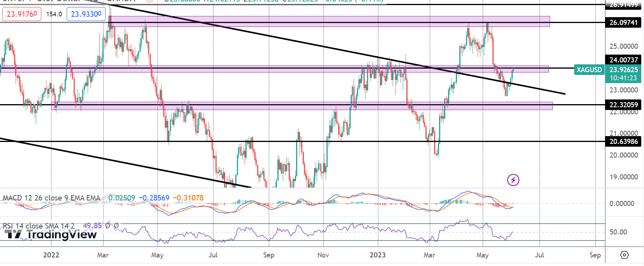This screenshot has height=266, width=644.
Task: Click the MACD line value −0.28569
Action: coord(154,198)
